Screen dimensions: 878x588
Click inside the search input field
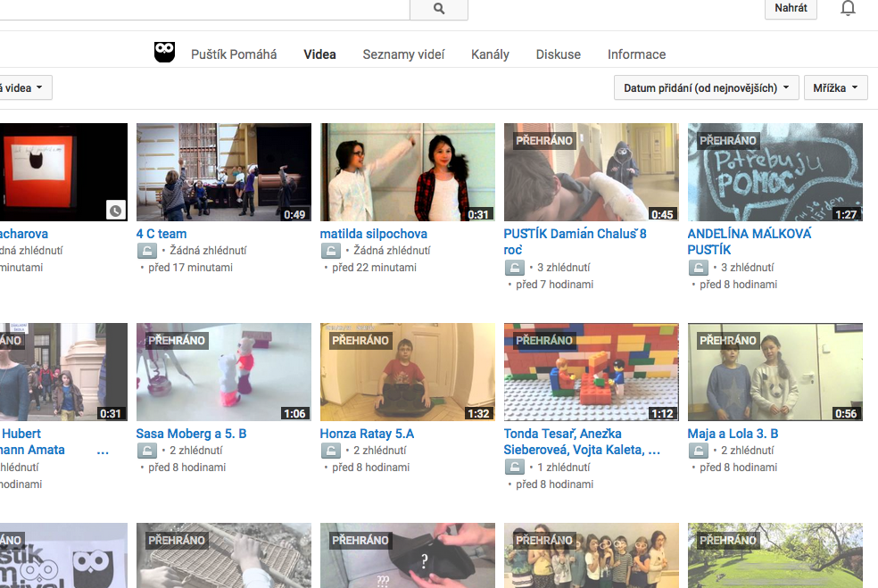[x=205, y=9]
